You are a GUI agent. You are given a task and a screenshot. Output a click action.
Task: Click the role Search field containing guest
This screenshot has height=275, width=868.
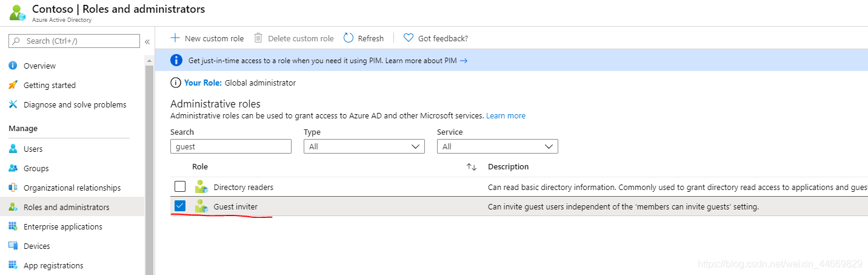coord(230,146)
